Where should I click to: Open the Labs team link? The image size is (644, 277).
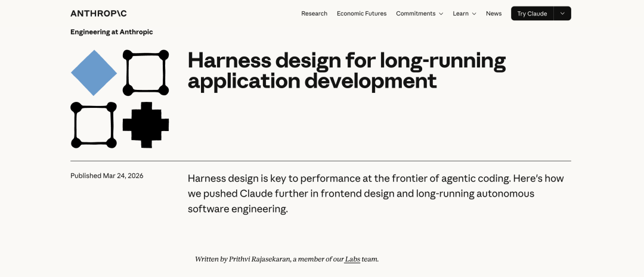click(x=352, y=259)
